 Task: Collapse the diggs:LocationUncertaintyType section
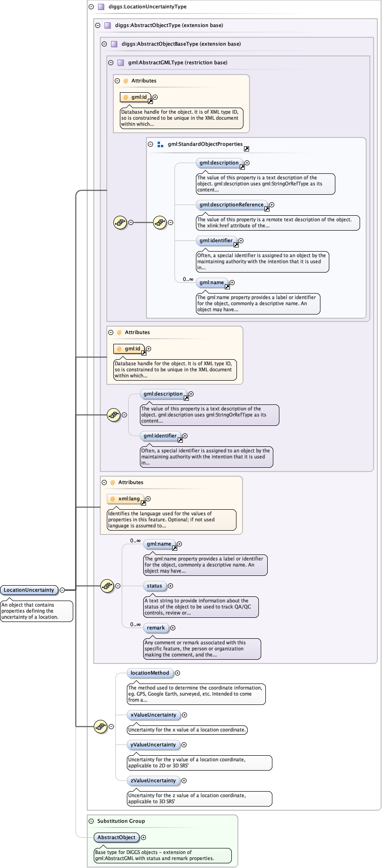(91, 7)
